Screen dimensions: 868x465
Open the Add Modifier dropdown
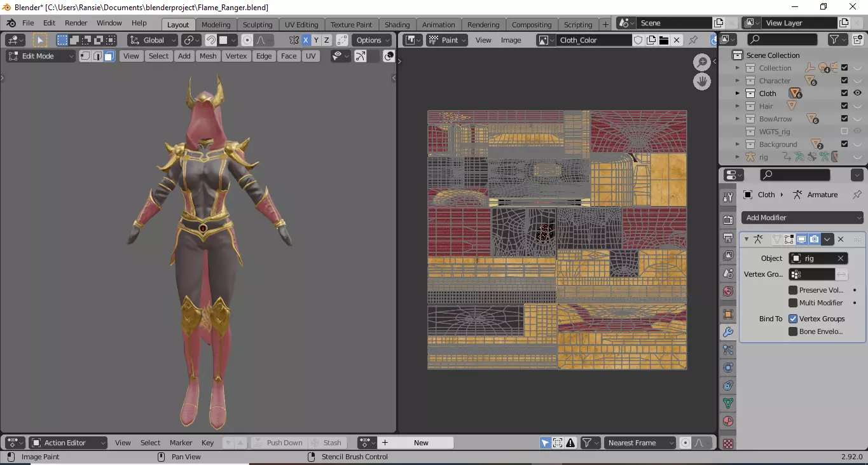803,218
